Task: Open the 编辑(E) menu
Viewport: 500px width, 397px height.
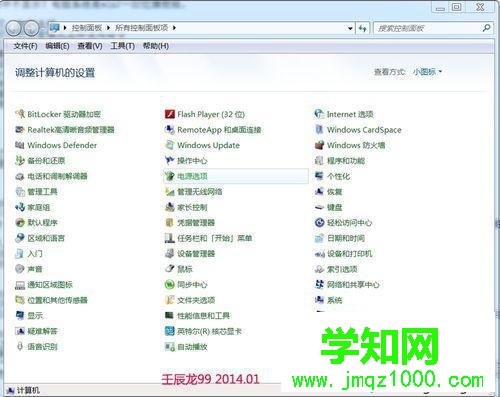Action: [x=57, y=46]
